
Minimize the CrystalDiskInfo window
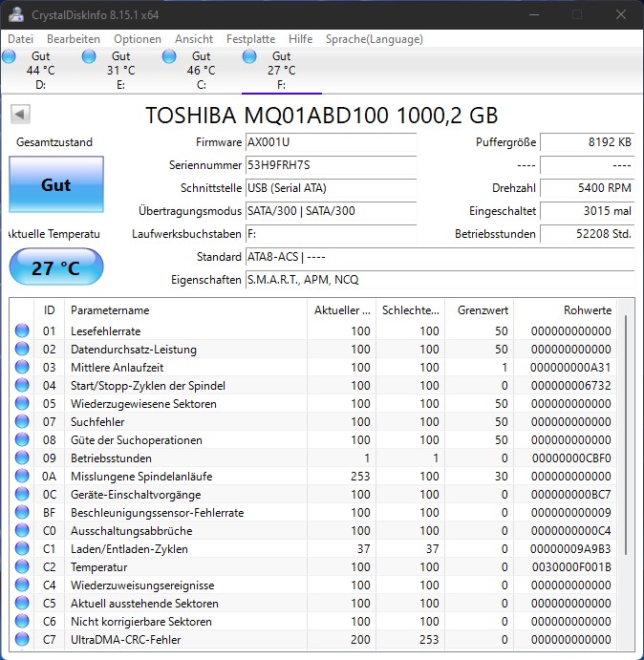[534, 14]
